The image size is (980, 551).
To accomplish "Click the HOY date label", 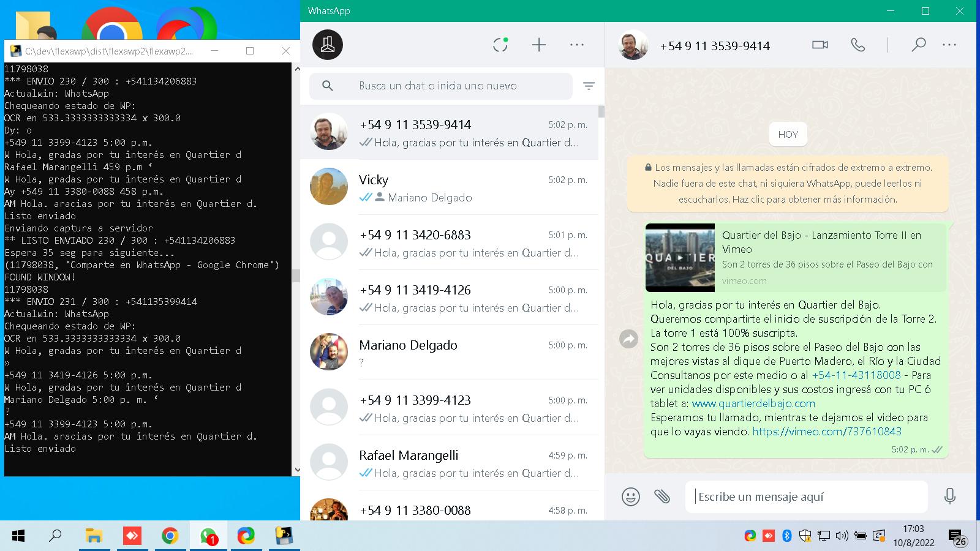I will [x=788, y=134].
